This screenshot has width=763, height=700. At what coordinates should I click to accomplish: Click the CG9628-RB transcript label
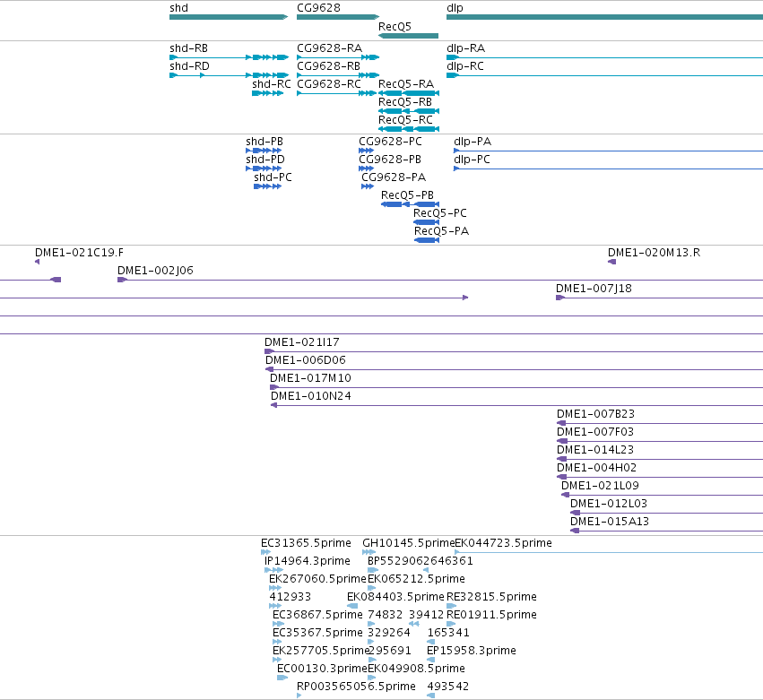[x=328, y=66]
